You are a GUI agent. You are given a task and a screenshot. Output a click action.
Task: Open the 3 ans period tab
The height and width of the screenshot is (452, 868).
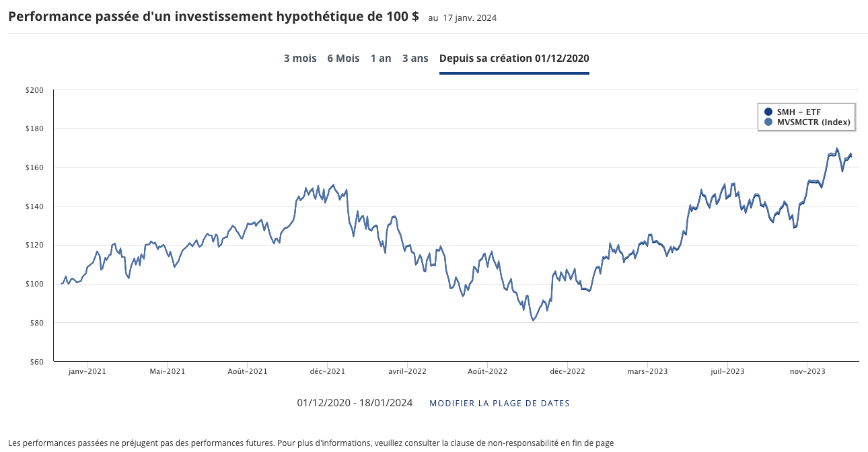415,59
